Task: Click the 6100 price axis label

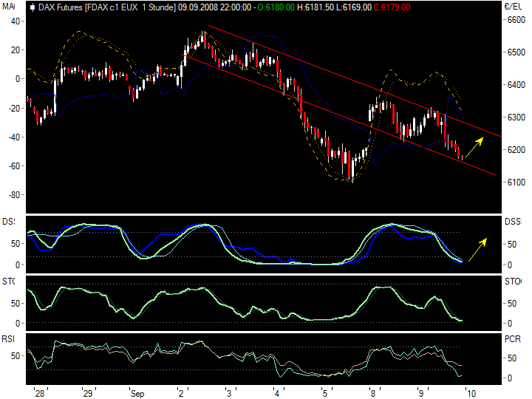Action: [x=516, y=183]
